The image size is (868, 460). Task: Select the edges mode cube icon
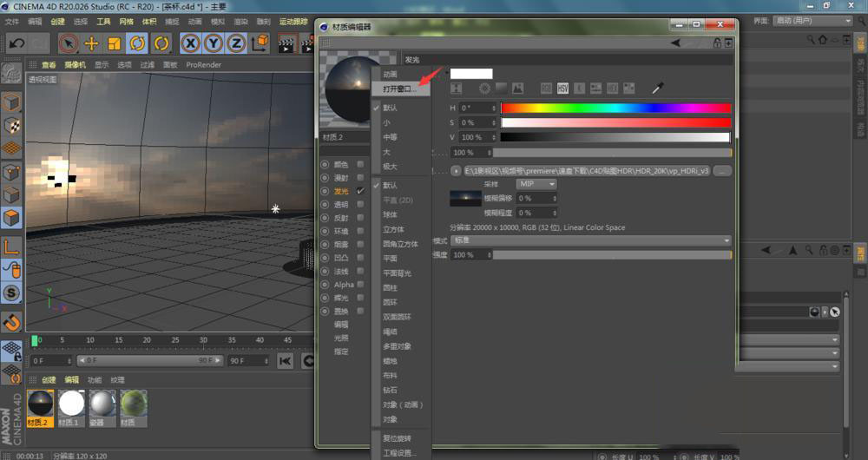(11, 195)
